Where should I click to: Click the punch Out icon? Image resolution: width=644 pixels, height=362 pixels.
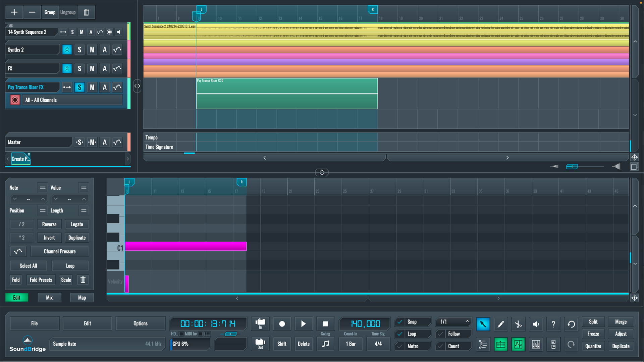260,344
